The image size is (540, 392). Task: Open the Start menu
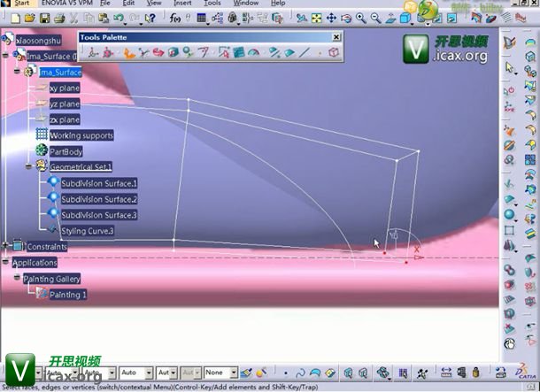21,4
